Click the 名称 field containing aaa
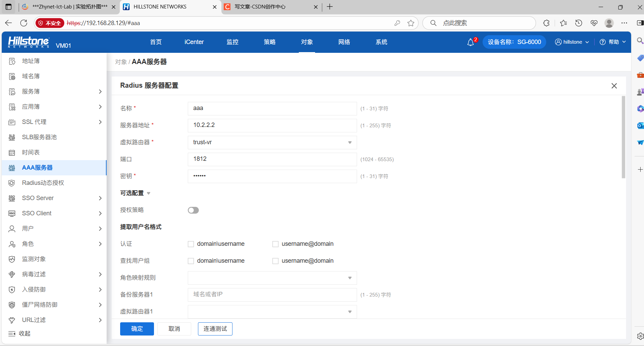644x346 pixels. tap(272, 109)
